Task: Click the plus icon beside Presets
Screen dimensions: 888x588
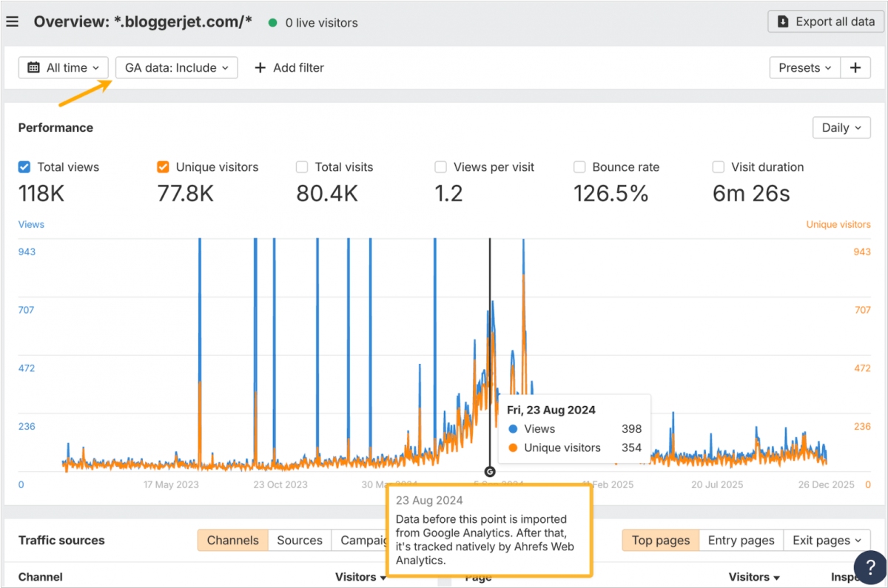Action: (x=855, y=68)
